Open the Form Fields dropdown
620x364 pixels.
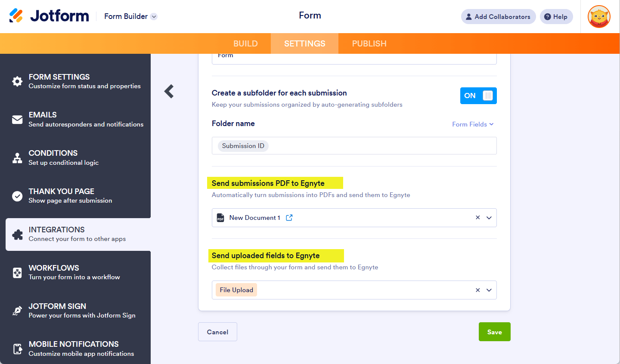(472, 124)
